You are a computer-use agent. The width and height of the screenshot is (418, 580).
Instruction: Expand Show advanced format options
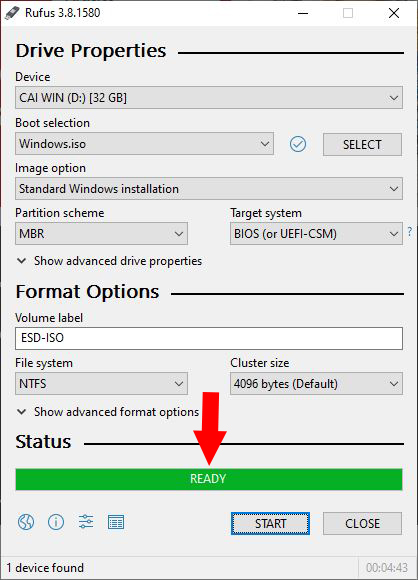(x=108, y=412)
